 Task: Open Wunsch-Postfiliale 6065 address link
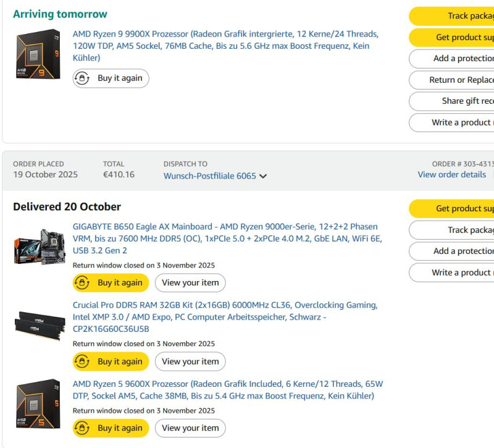pyautogui.click(x=209, y=176)
